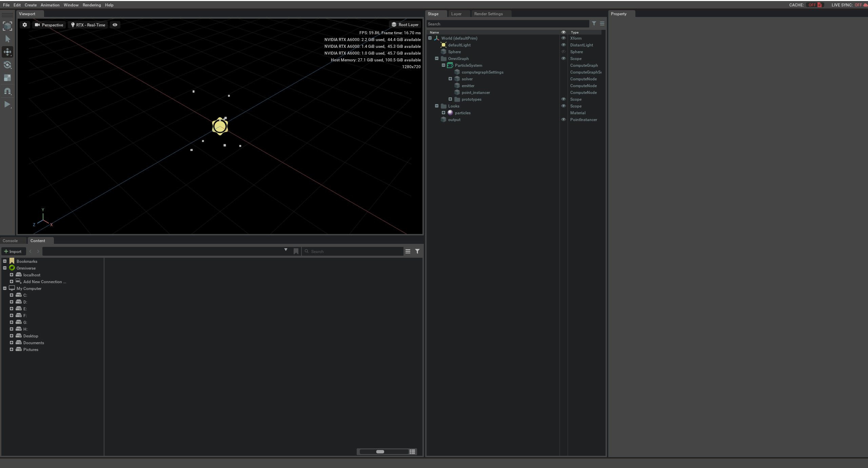Open the Content path dropdown arrow
The width and height of the screenshot is (868, 468).
click(286, 250)
